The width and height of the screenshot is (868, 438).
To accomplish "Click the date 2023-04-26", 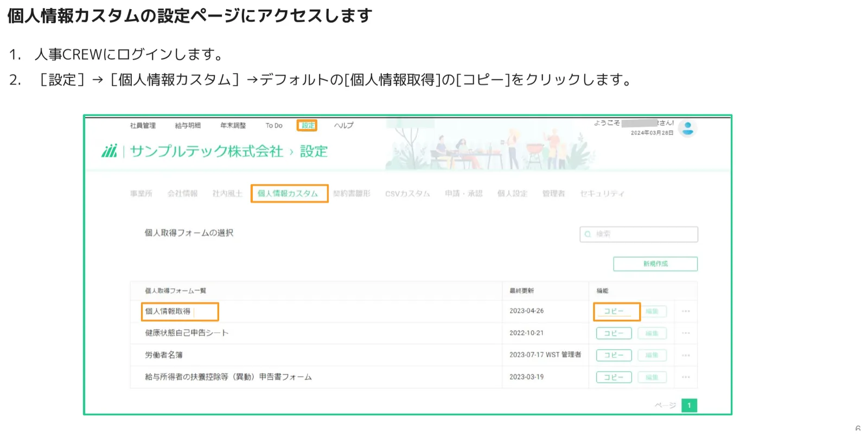I will [526, 311].
